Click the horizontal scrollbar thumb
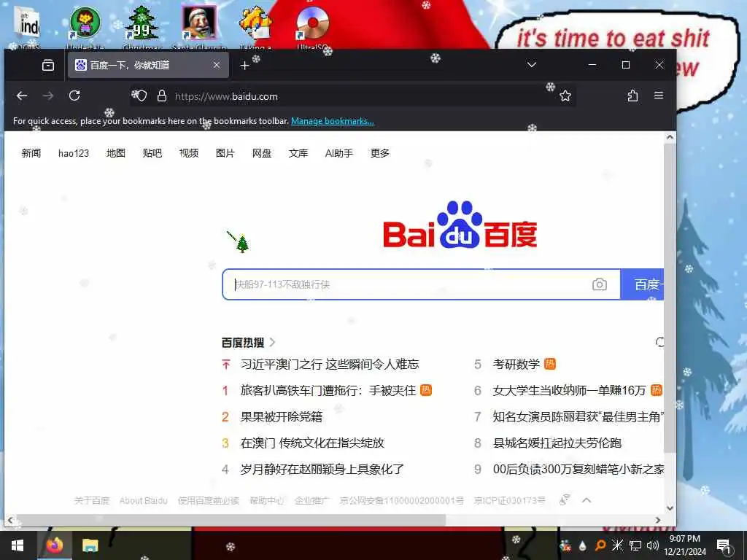The image size is (747, 560). pyautogui.click(x=231, y=521)
